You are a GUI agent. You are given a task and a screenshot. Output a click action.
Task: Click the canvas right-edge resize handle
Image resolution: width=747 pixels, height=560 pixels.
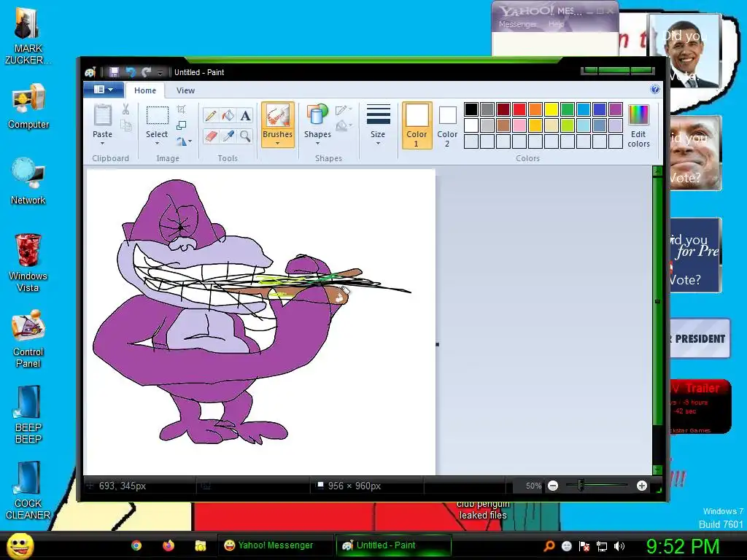[438, 344]
